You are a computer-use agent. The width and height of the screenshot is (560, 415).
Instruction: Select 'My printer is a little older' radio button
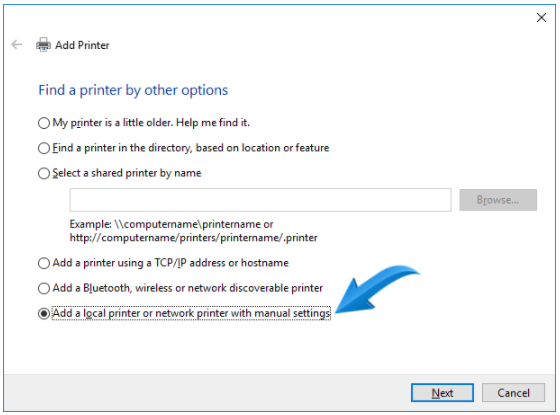point(44,123)
